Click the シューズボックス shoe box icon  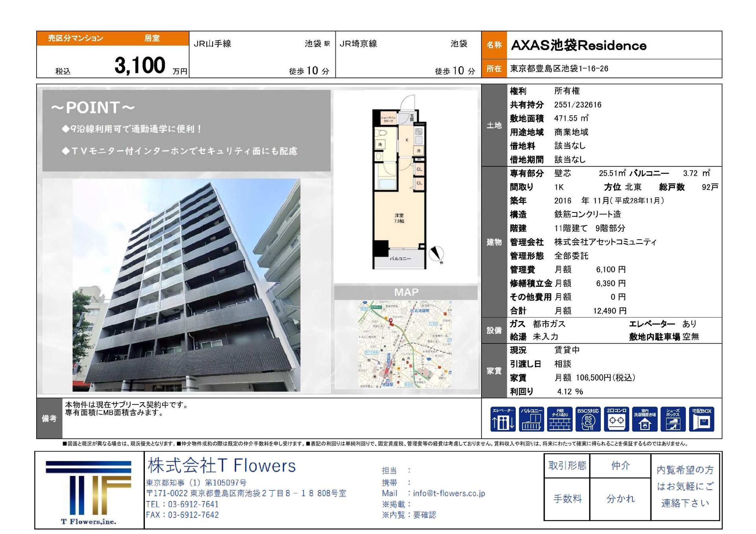tap(673, 419)
